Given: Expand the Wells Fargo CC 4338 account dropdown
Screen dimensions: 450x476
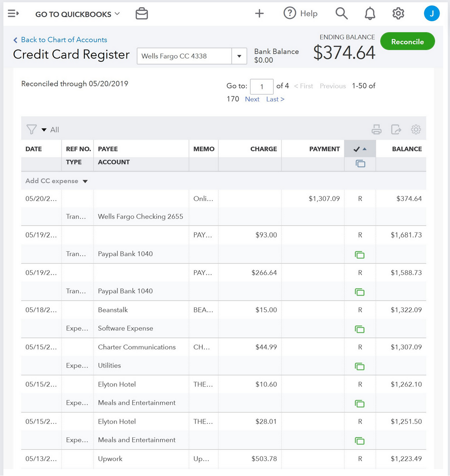Looking at the screenshot, I should pyautogui.click(x=239, y=56).
